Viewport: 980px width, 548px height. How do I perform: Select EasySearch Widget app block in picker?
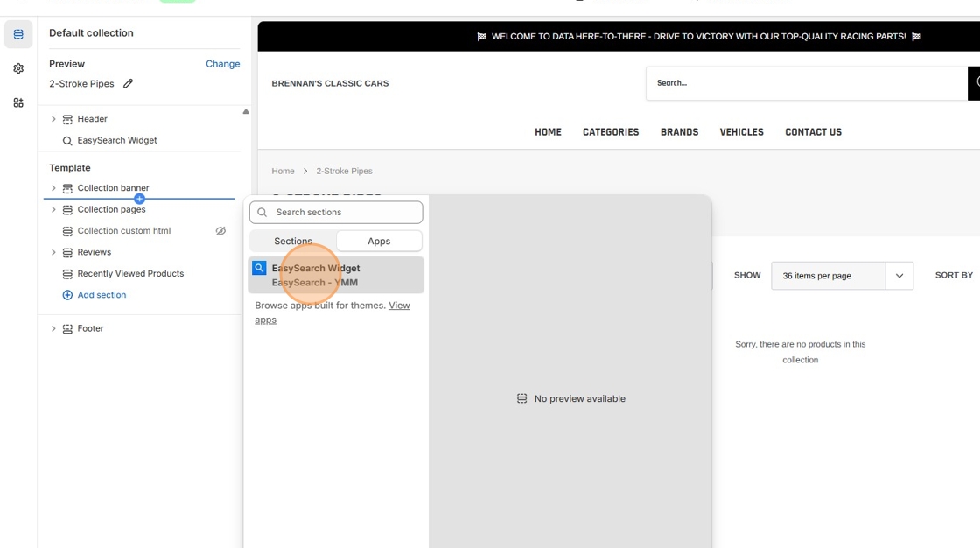click(x=336, y=275)
